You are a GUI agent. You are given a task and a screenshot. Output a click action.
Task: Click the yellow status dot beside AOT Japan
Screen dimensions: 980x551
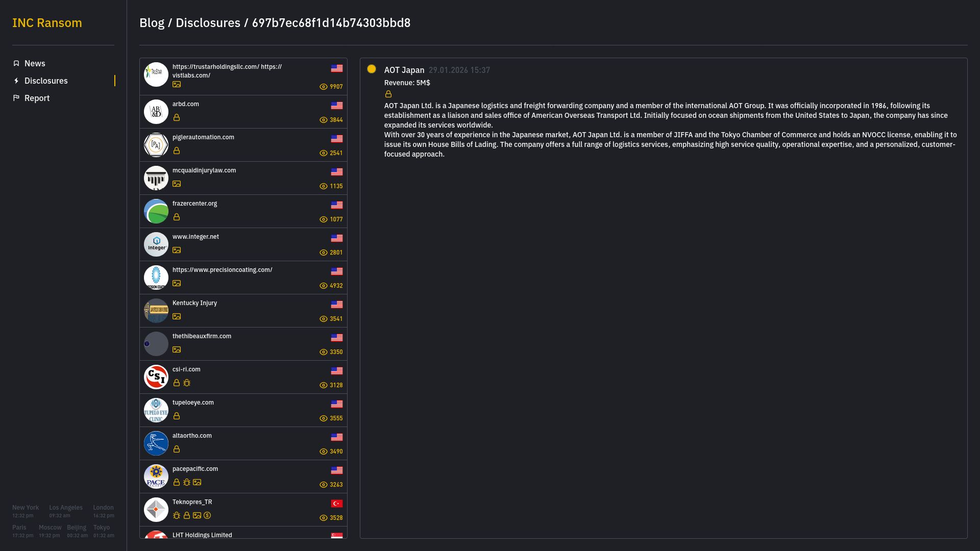[x=372, y=69]
